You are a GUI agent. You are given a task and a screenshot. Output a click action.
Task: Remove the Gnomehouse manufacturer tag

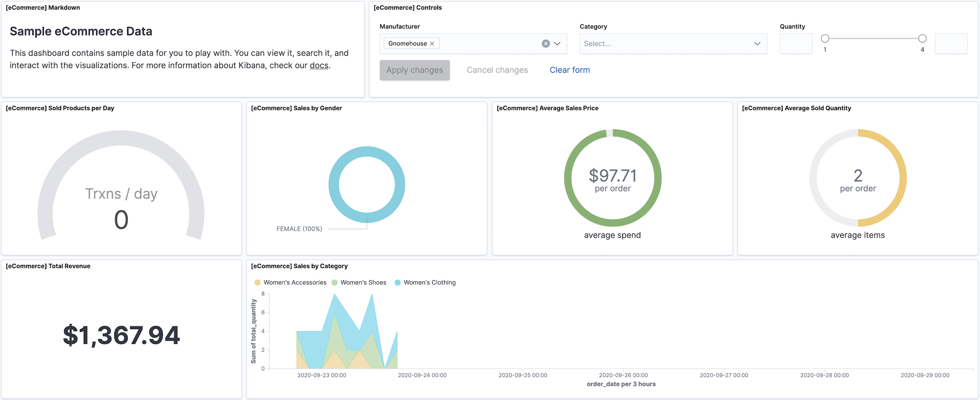click(432, 44)
